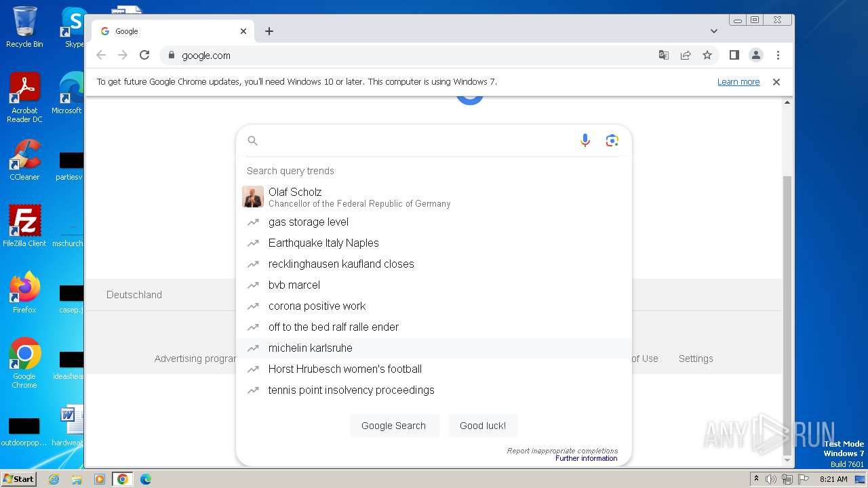Click the Google Search button
The height and width of the screenshot is (488, 868).
(393, 426)
